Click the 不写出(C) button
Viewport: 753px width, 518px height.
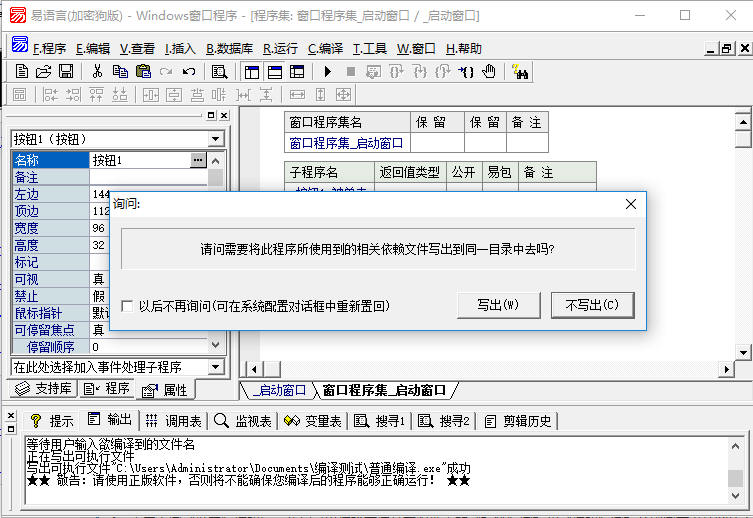pos(592,305)
